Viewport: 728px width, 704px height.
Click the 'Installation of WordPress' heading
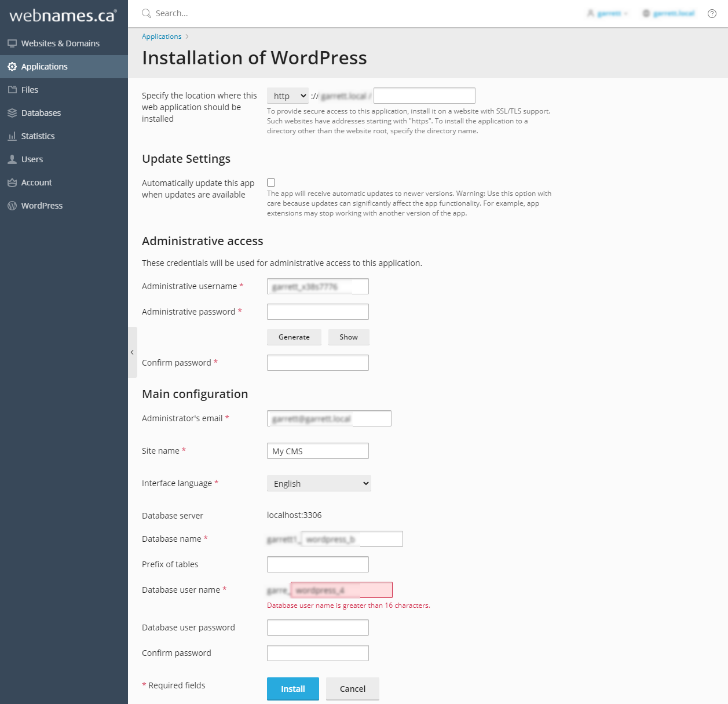tap(254, 58)
